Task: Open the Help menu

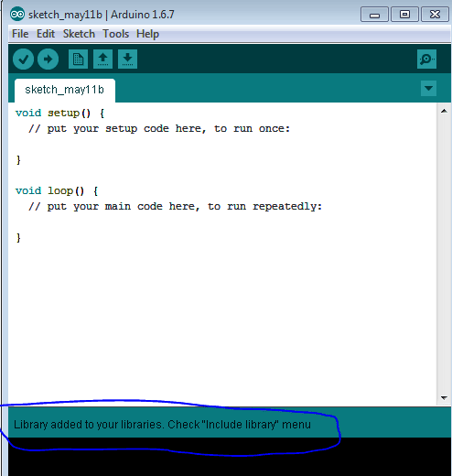Action: point(147,34)
